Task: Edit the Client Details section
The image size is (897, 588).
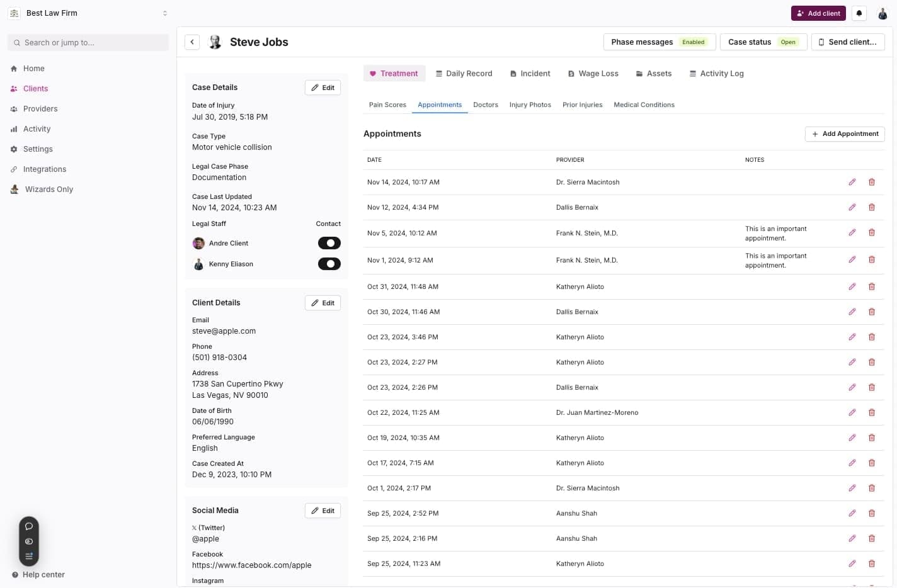Action: pos(322,303)
